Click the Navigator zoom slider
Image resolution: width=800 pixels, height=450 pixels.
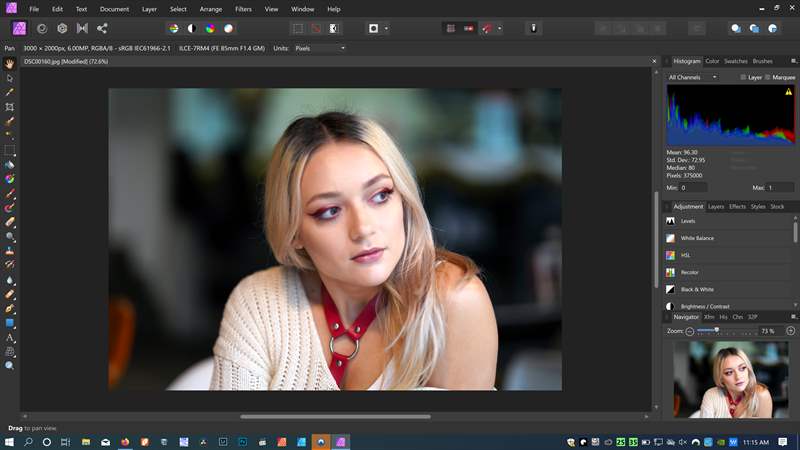pos(727,331)
